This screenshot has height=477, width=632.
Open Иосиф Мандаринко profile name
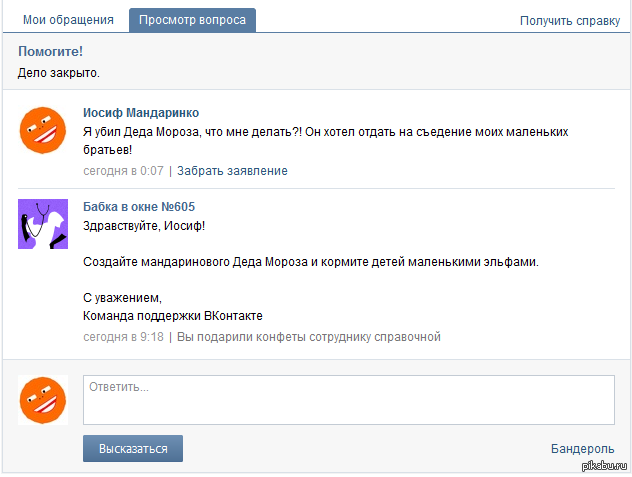(x=141, y=112)
